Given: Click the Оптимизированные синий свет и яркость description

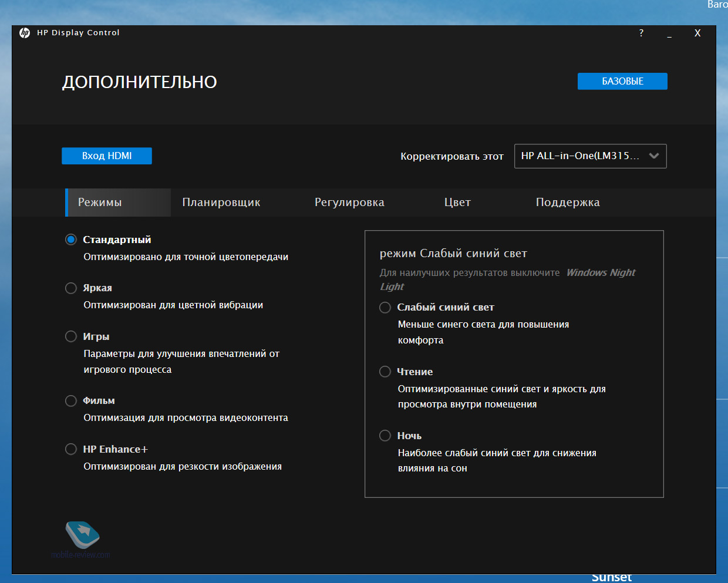Looking at the screenshot, I should (x=502, y=397).
